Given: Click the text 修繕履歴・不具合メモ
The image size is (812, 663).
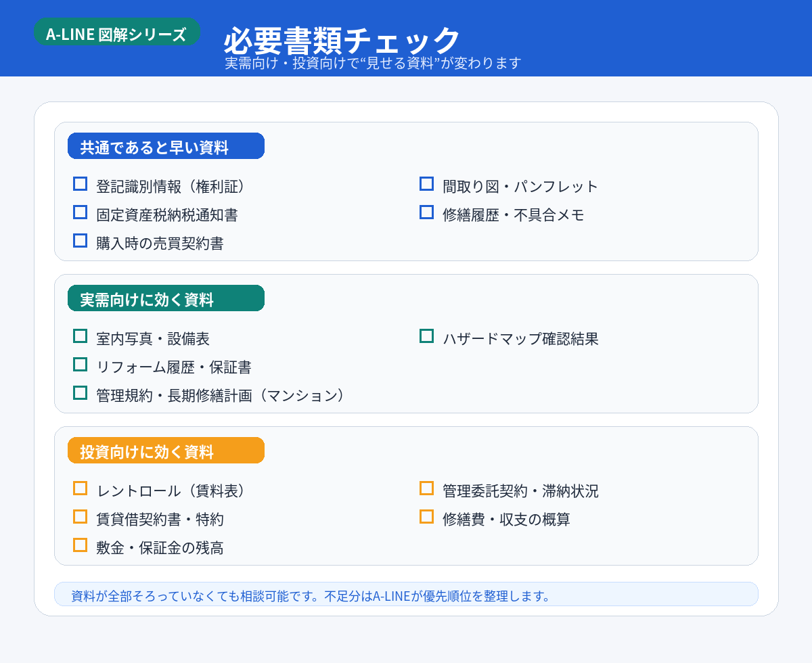Looking at the screenshot, I should 514,215.
